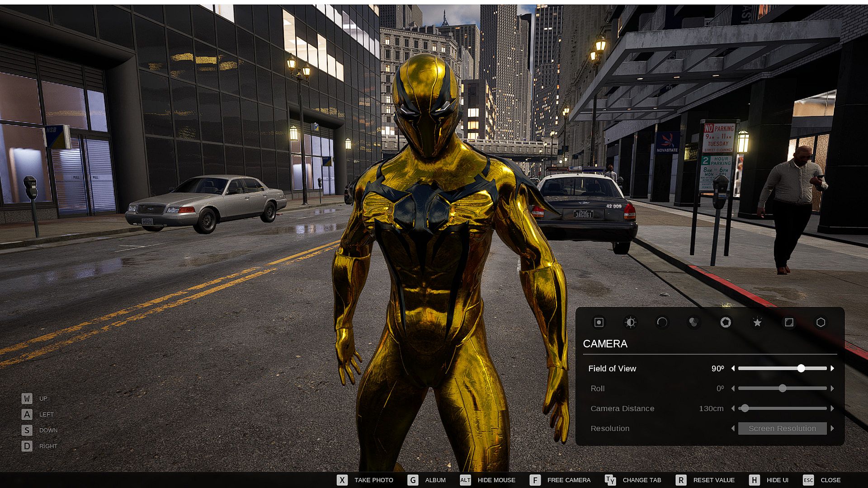This screenshot has height=488, width=868.
Task: Open the sparkling star effects tab
Action: pyautogui.click(x=757, y=322)
